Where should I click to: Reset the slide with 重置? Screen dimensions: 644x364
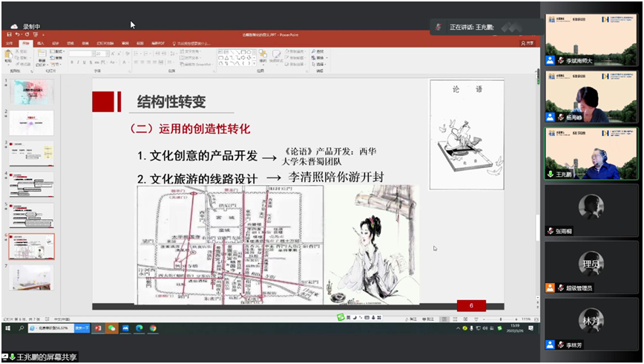click(56, 58)
